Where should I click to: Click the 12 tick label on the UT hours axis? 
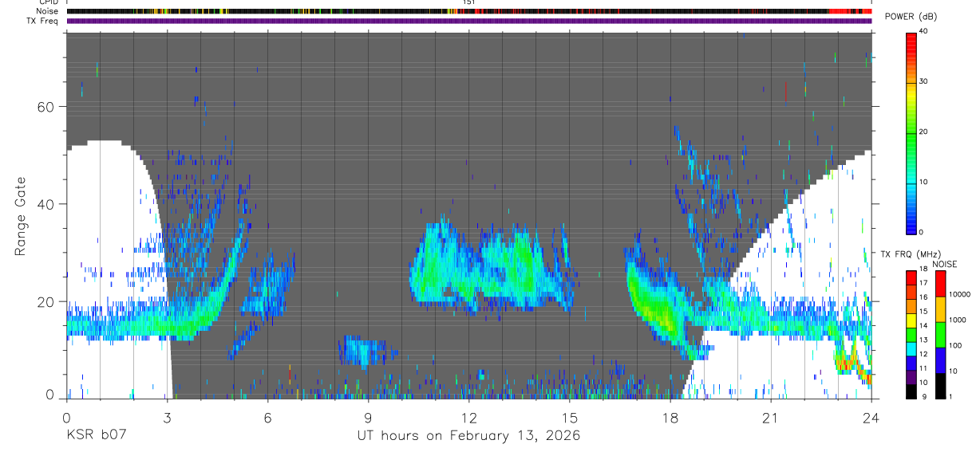pyautogui.click(x=468, y=418)
